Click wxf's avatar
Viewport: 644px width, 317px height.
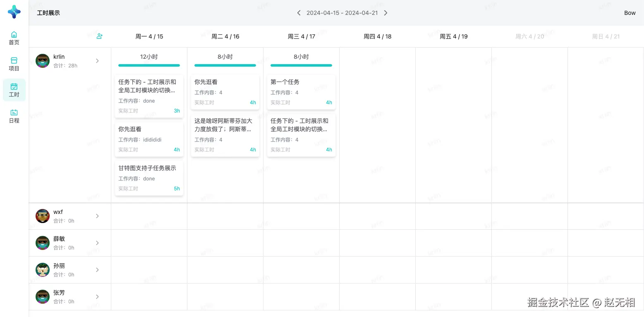[43, 216]
